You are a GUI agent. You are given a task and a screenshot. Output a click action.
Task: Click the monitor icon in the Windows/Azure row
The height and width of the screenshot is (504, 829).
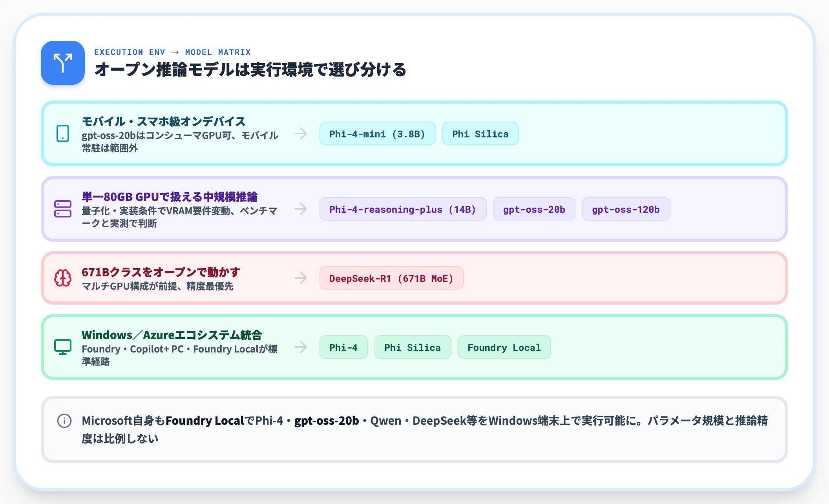pyautogui.click(x=63, y=347)
